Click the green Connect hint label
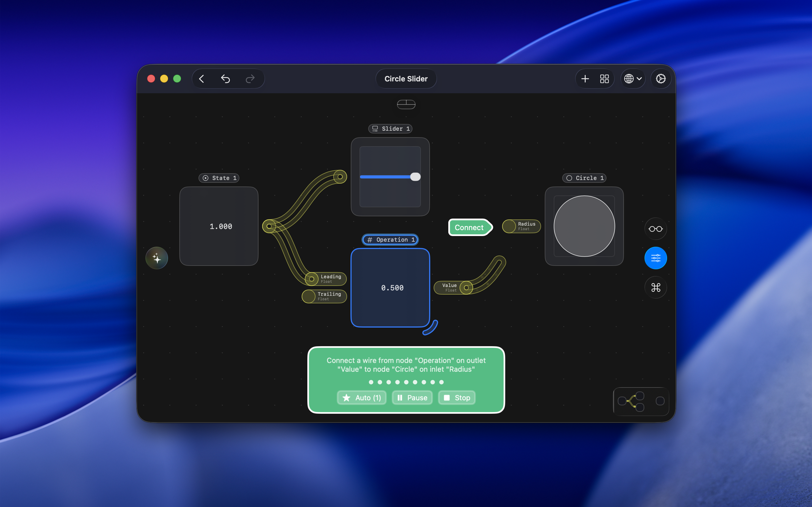This screenshot has height=507, width=812. click(469, 228)
